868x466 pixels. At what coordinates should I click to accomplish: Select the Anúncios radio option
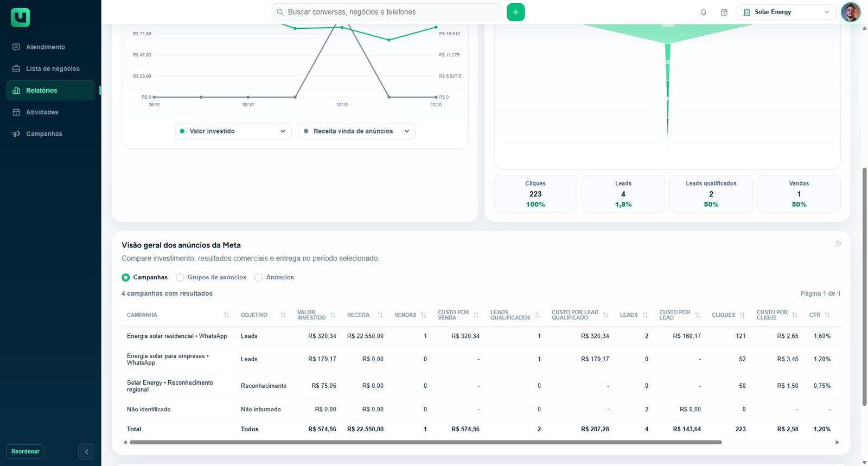pyautogui.click(x=259, y=277)
